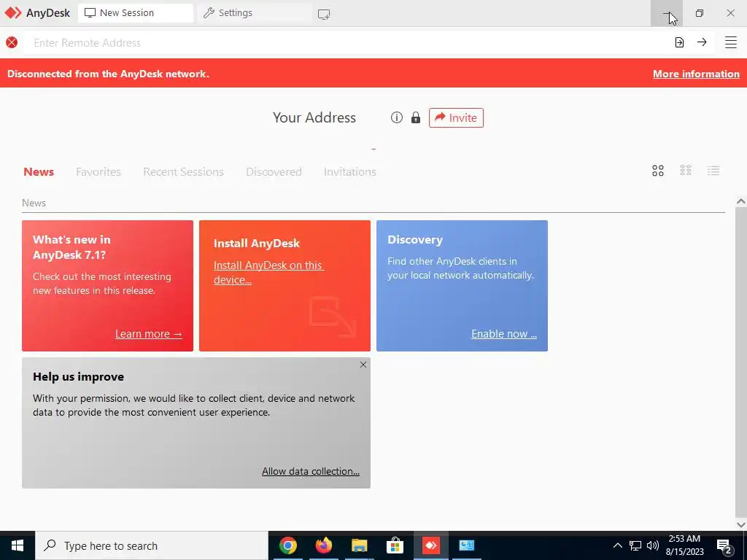Click the scrollbar up arrow in news panel
Screen dimensions: 747x560
tap(741, 201)
